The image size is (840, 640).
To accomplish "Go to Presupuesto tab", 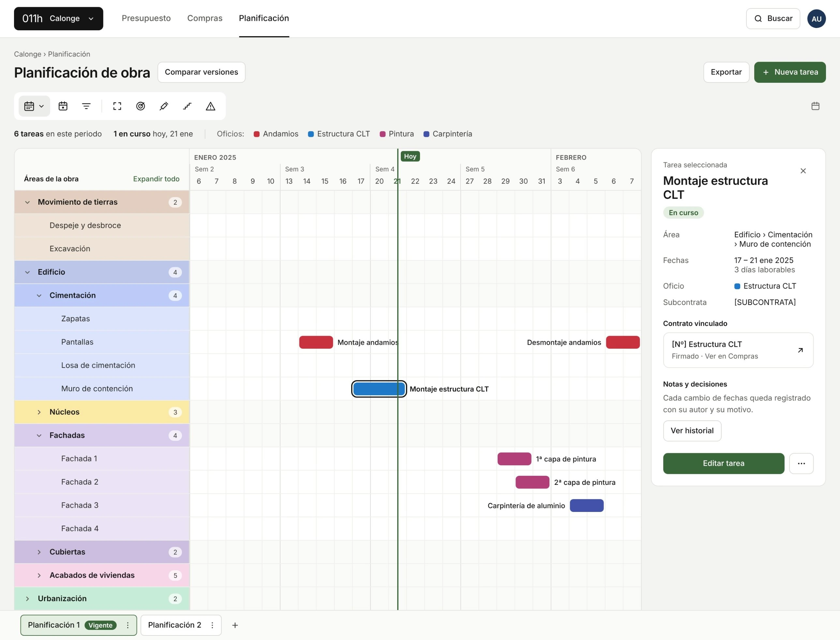I will 146,18.
